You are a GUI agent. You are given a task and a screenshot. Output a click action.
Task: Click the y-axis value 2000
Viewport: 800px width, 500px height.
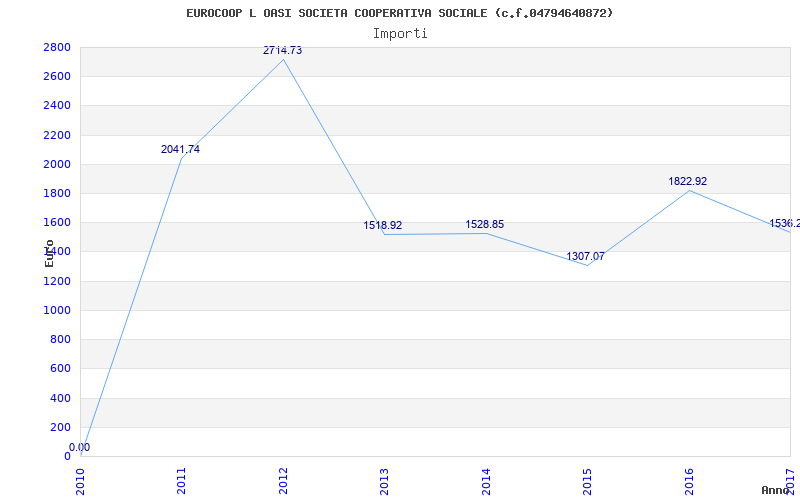(57, 165)
